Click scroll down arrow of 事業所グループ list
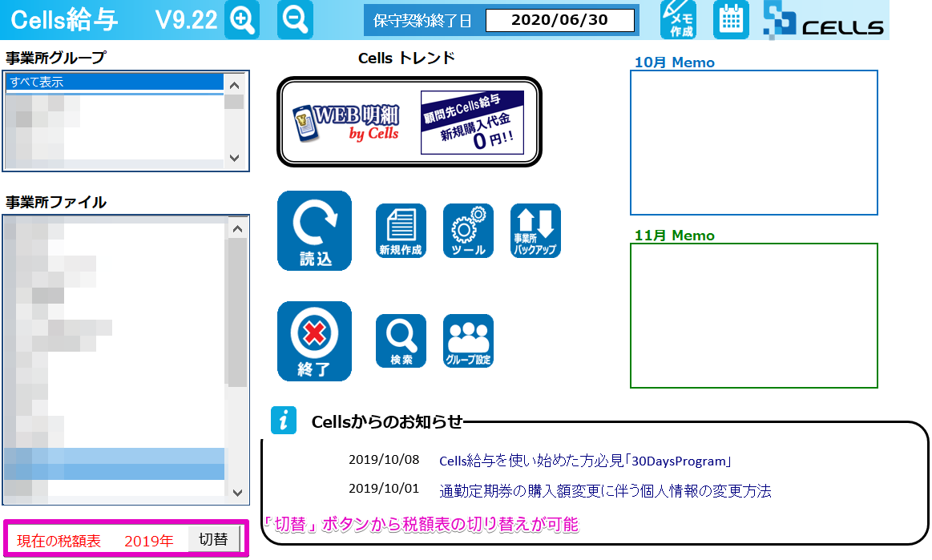Viewport: 932px width, 560px height. 234,158
